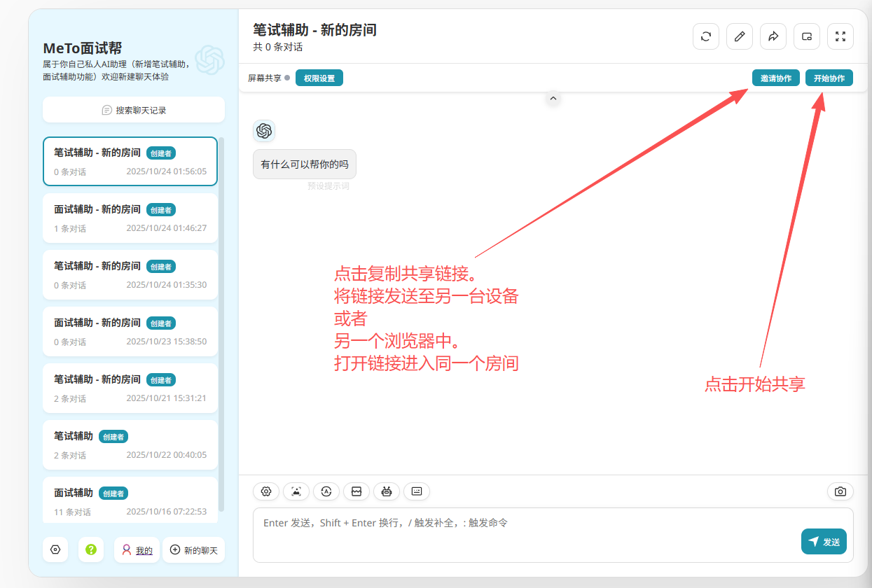Open chat settings gear above input box
872x588 pixels.
point(266,491)
